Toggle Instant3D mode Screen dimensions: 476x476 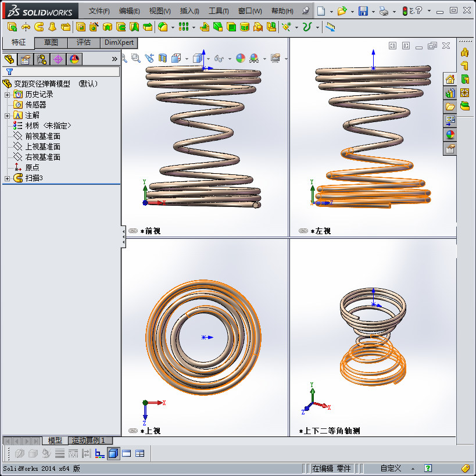pyautogui.click(x=330, y=27)
